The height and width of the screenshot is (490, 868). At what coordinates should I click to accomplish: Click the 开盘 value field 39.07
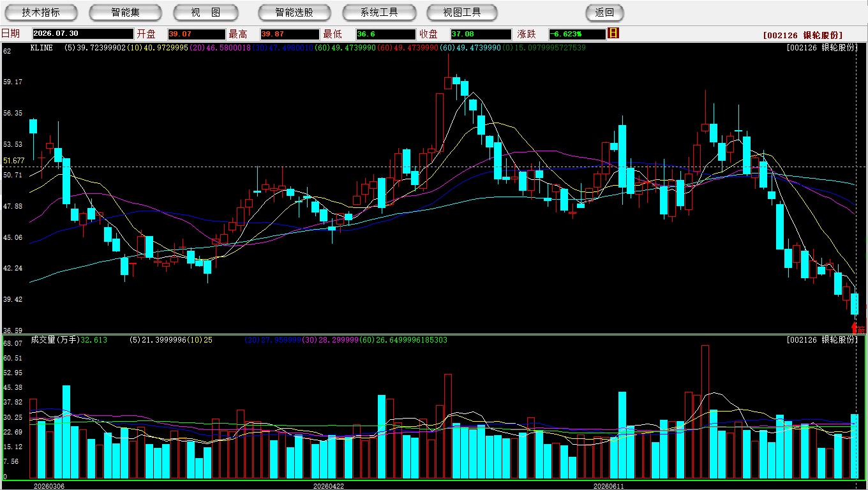tap(197, 34)
